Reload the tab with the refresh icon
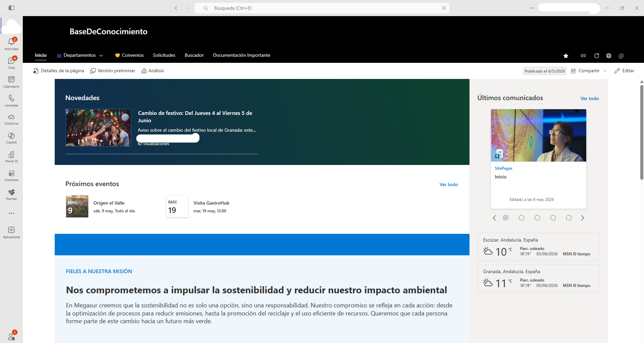 (597, 56)
